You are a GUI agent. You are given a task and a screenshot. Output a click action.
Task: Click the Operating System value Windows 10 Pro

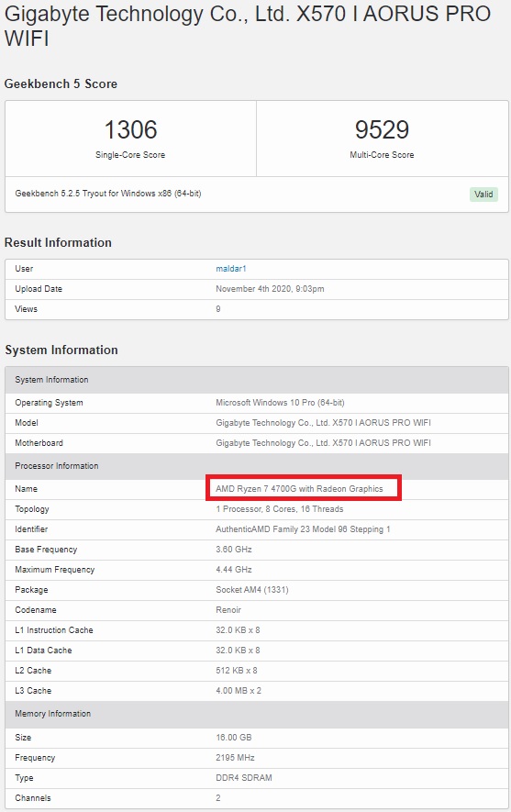pos(280,403)
